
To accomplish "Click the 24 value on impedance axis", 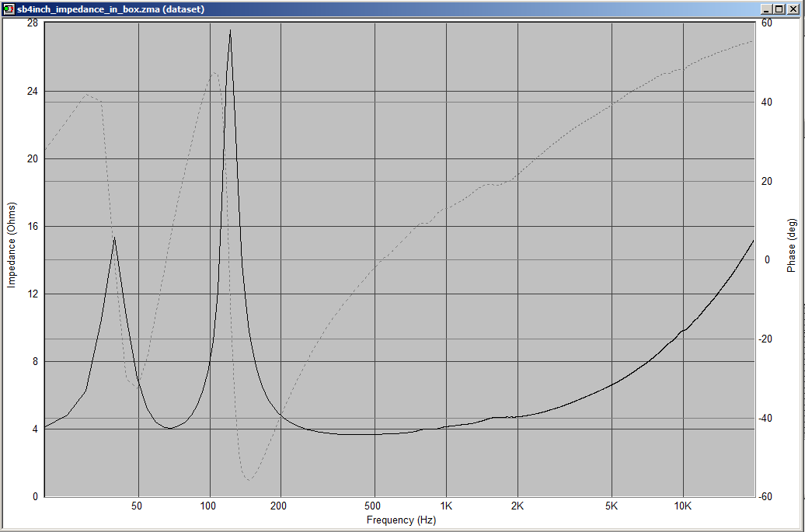I will (33, 92).
